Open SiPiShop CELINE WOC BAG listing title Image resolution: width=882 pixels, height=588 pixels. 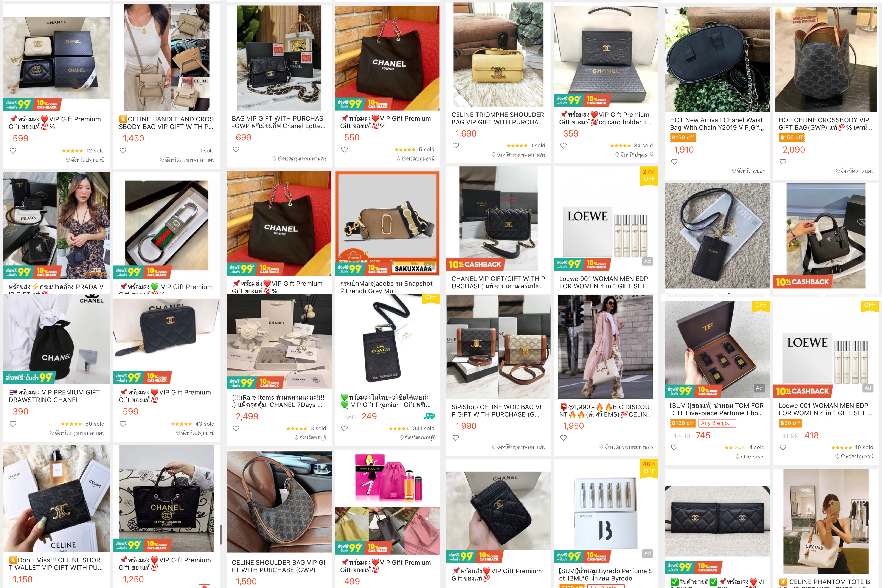[x=496, y=411]
